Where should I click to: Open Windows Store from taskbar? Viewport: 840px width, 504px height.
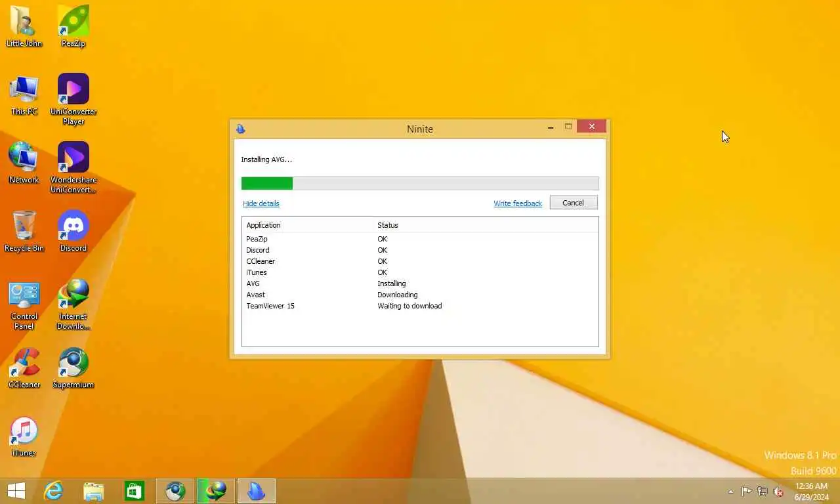pyautogui.click(x=135, y=490)
